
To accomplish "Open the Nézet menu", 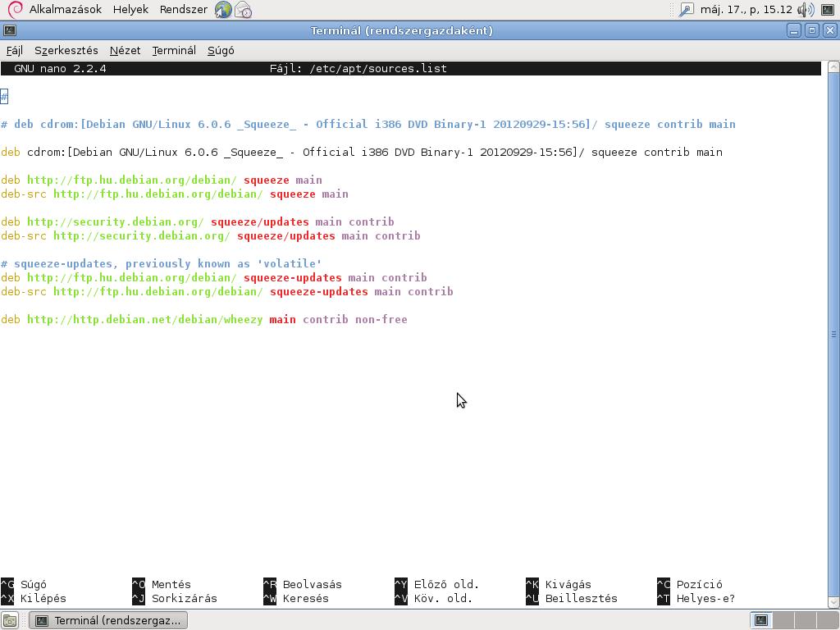I will click(x=125, y=50).
